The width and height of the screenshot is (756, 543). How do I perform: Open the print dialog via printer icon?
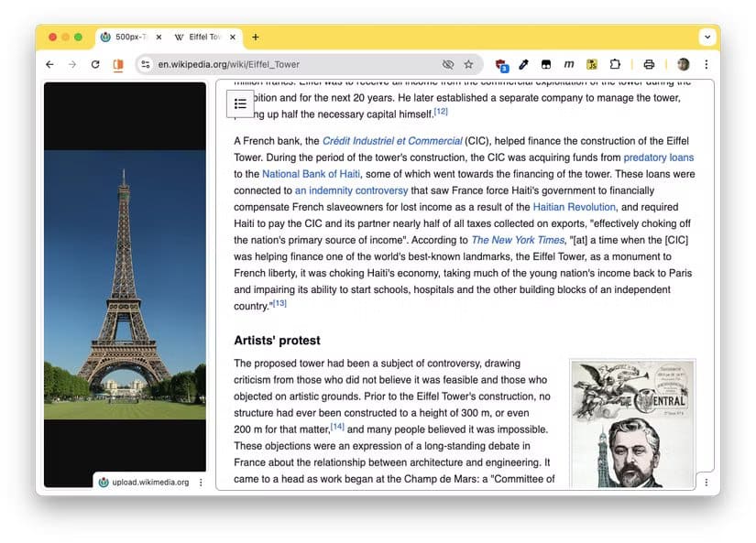point(649,64)
